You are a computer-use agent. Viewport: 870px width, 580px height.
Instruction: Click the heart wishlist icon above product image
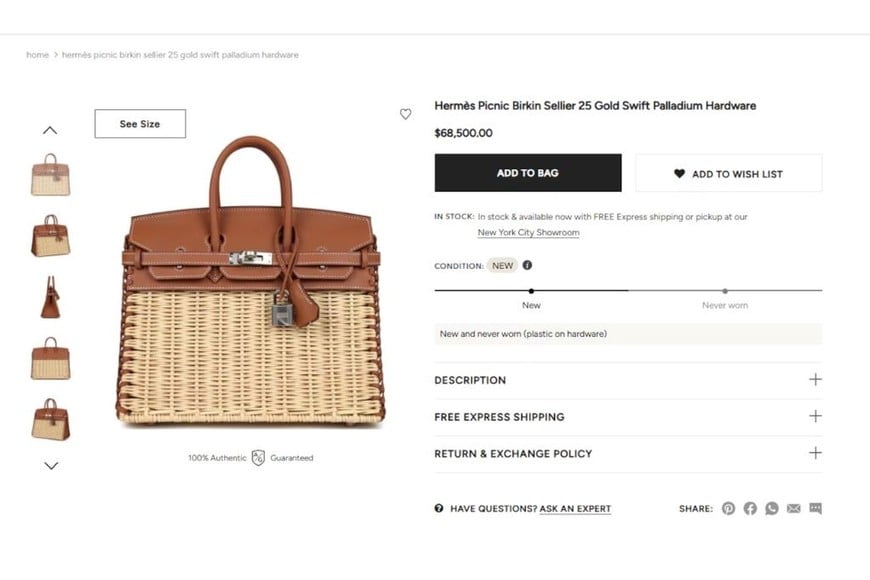(405, 114)
